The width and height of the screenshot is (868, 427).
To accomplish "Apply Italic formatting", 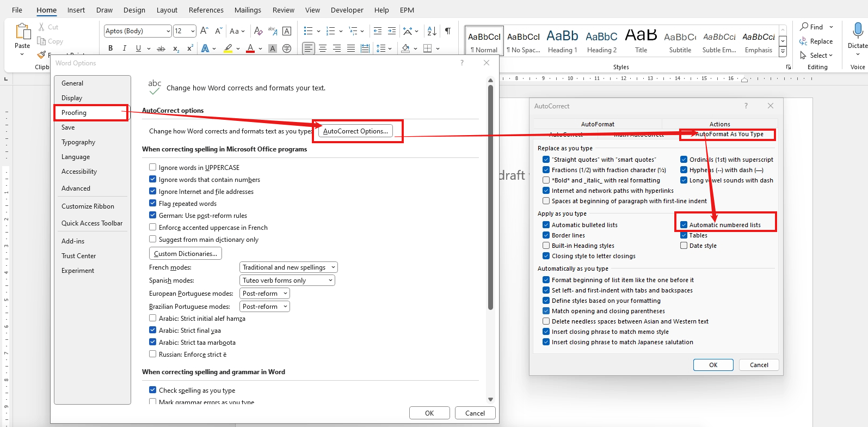I will click(x=125, y=48).
